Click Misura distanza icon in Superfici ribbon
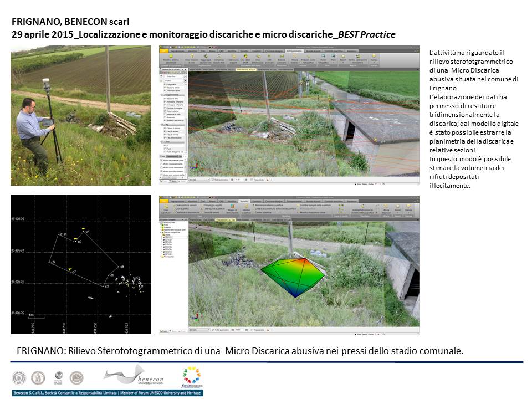The height and width of the screenshot is (399, 532). pyautogui.click(x=386, y=208)
